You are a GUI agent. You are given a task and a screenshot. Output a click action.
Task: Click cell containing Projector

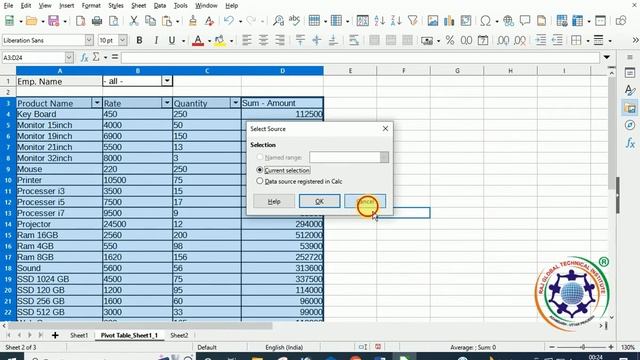(x=59, y=224)
